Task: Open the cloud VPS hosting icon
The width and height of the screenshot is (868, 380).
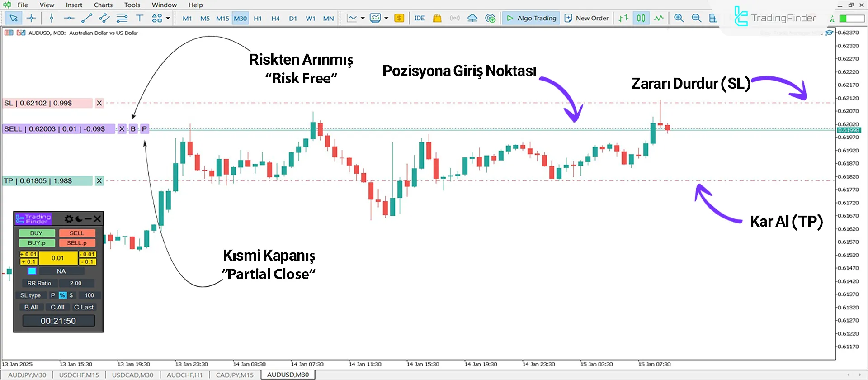Action: pos(472,18)
